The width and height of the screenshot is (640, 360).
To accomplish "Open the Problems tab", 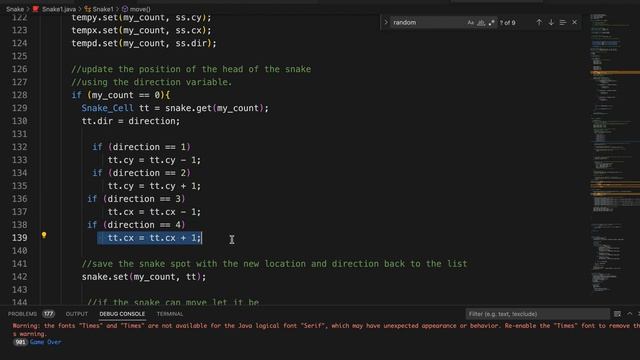I will click(22, 314).
